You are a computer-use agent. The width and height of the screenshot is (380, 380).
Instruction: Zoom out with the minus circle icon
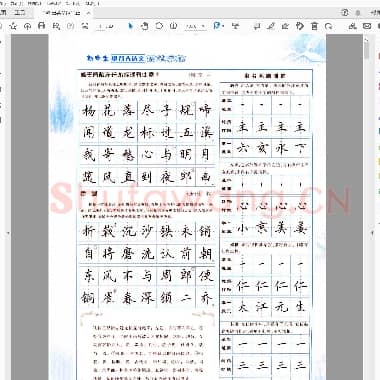(159, 26)
